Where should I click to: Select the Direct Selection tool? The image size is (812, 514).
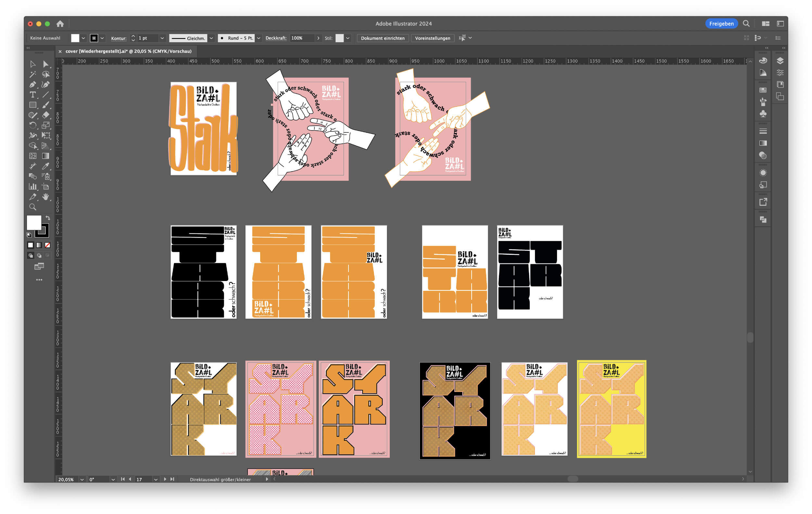click(45, 64)
